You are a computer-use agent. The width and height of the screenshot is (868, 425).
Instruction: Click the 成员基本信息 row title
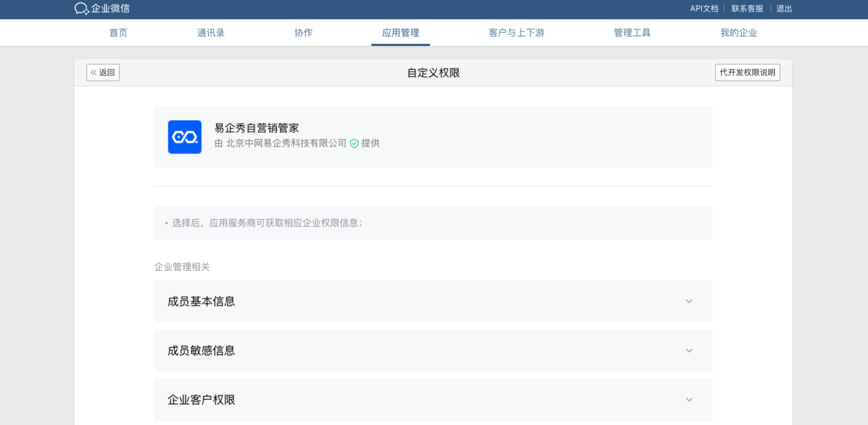201,301
